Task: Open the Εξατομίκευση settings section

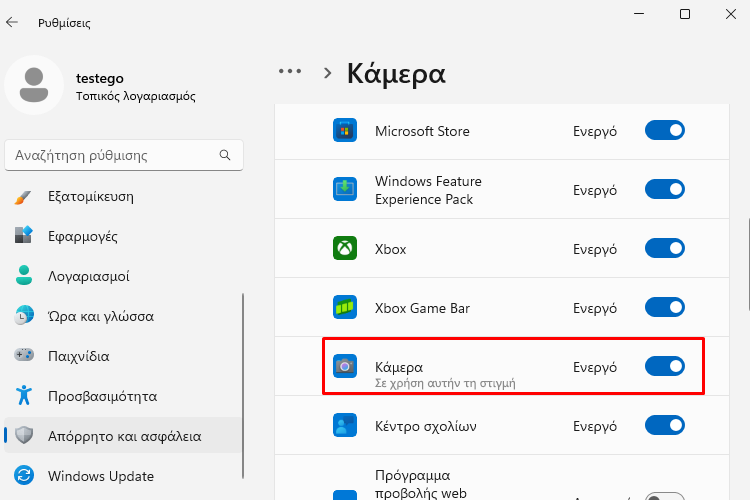Action: click(90, 196)
